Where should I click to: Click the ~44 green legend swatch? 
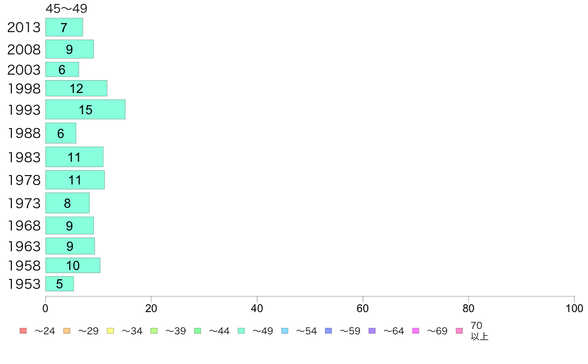(197, 331)
